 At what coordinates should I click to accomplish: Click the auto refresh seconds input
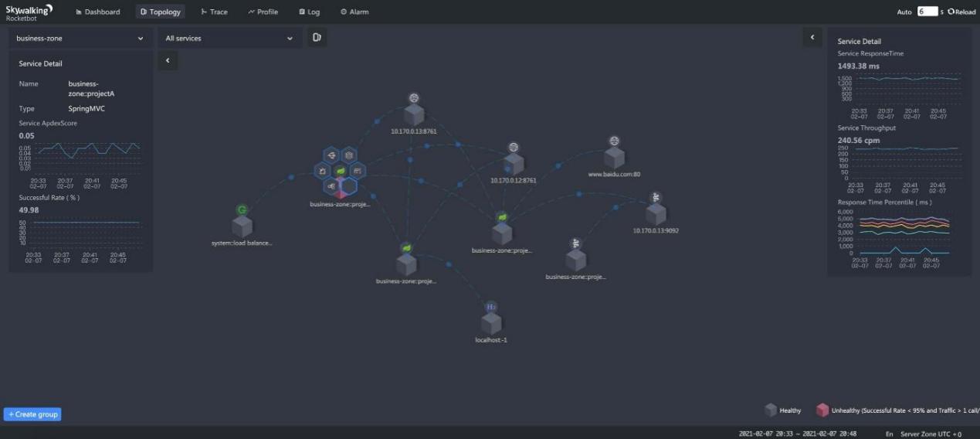927,12
